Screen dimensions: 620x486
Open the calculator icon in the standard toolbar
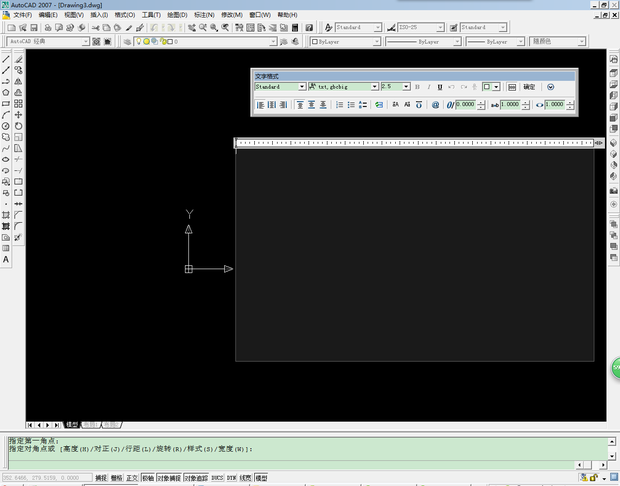pos(295,28)
